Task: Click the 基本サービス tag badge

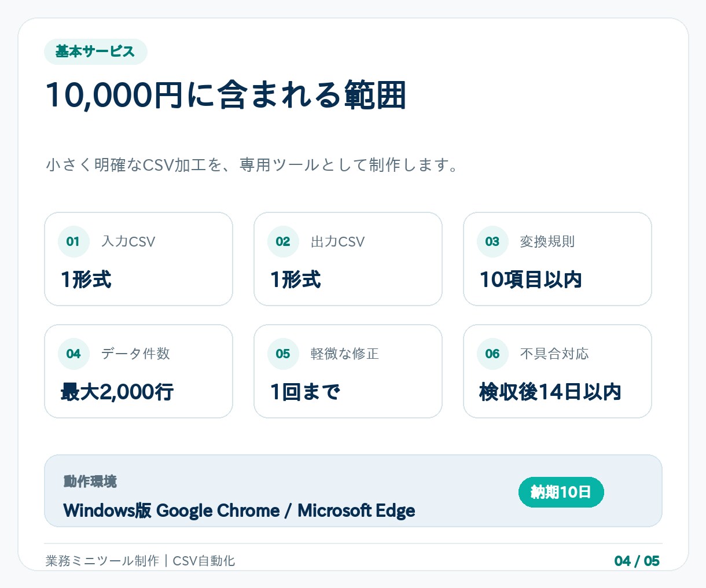Action: click(x=95, y=52)
